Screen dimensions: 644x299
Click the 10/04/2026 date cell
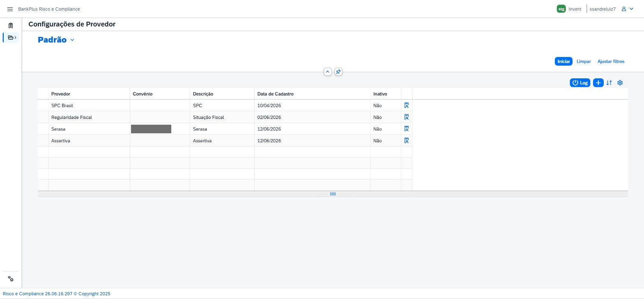tap(313, 105)
